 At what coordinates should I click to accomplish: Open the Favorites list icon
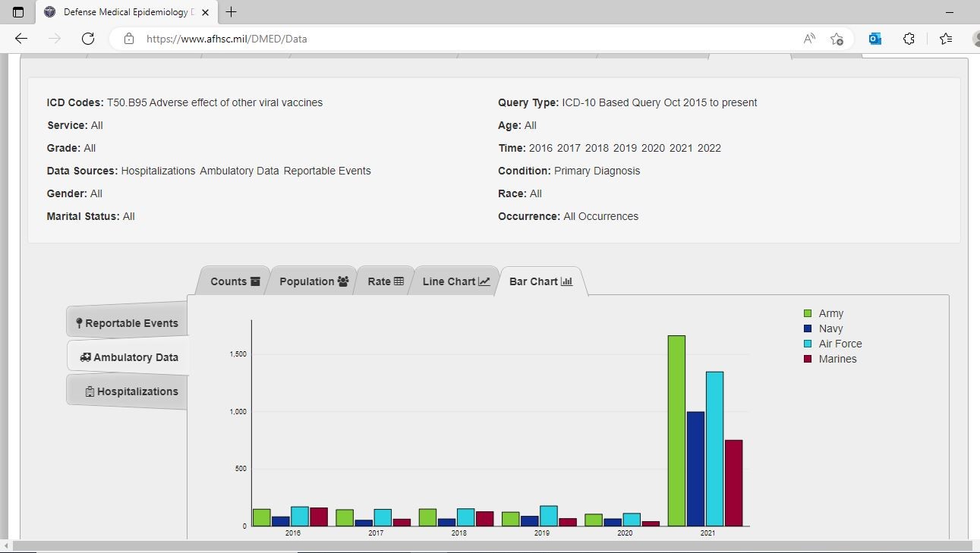pos(945,39)
